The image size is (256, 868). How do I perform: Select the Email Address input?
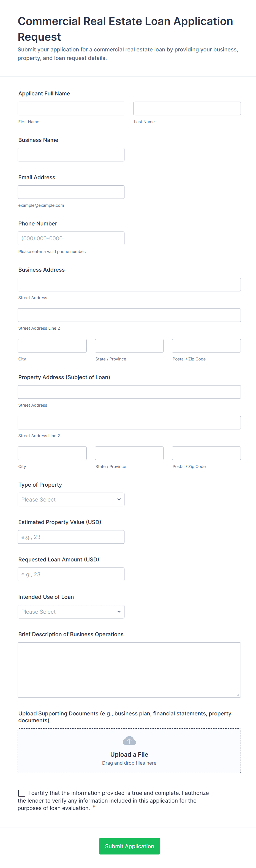pos(71,192)
